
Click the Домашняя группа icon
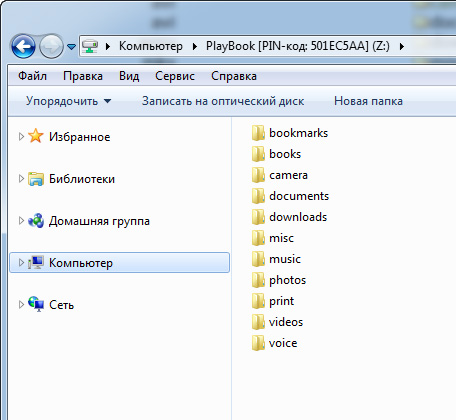tap(36, 221)
